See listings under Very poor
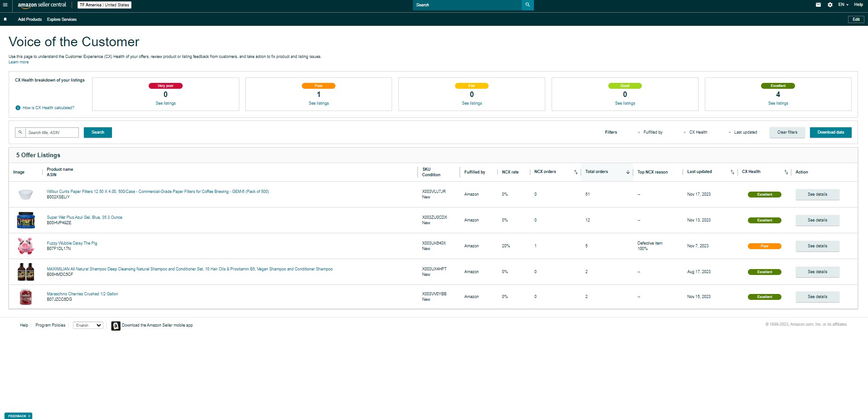This screenshot has height=419, width=868. click(x=165, y=103)
